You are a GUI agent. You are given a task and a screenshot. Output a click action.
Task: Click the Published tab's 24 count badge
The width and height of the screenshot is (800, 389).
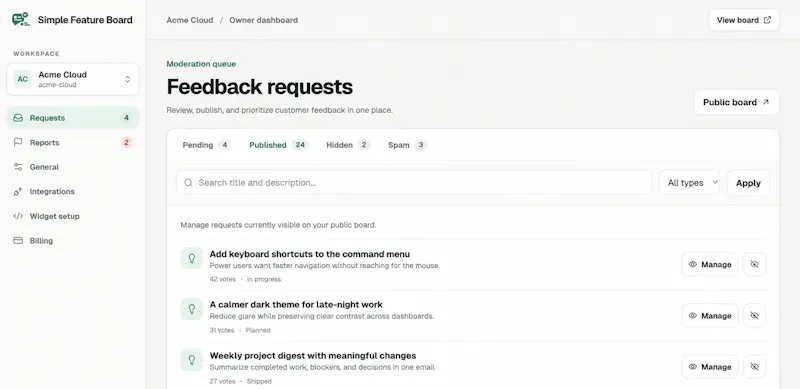pyautogui.click(x=300, y=145)
